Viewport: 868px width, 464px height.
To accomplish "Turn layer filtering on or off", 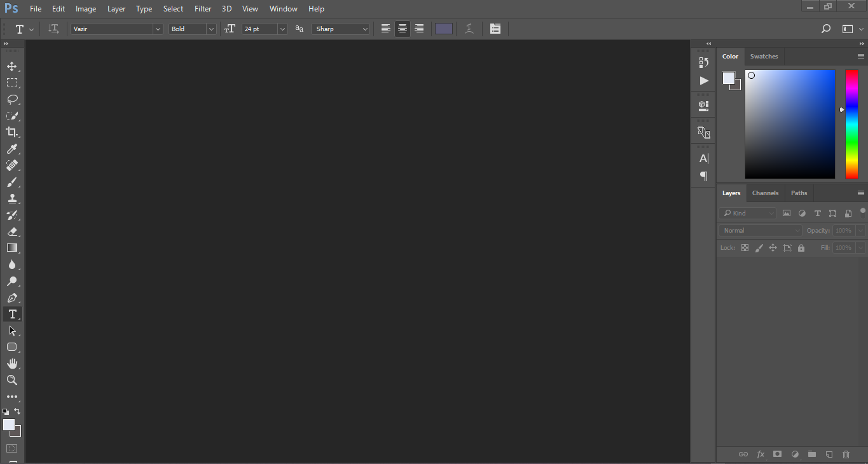I will pyautogui.click(x=863, y=212).
